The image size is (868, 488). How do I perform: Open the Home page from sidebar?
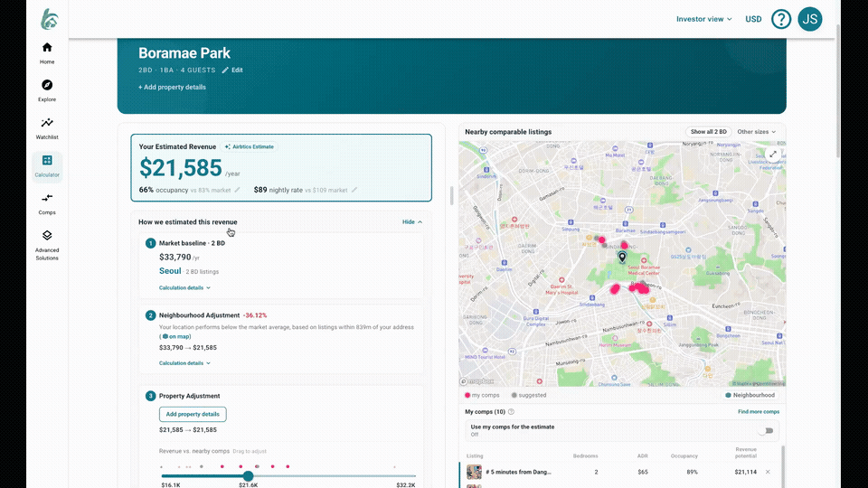47,53
